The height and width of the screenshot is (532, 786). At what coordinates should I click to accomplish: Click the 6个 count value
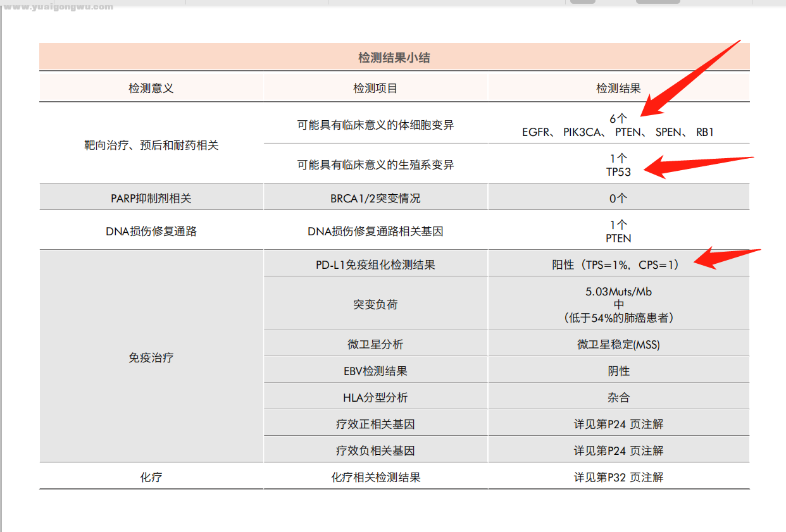click(618, 119)
